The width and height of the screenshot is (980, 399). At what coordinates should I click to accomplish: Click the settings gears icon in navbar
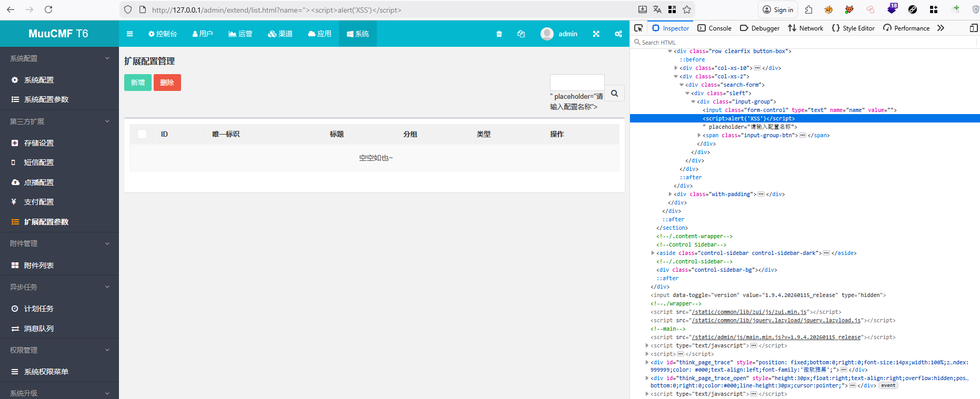point(618,34)
